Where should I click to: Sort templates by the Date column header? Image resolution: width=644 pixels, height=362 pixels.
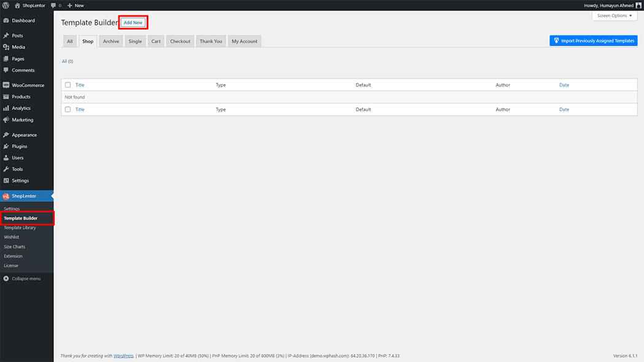coord(564,85)
